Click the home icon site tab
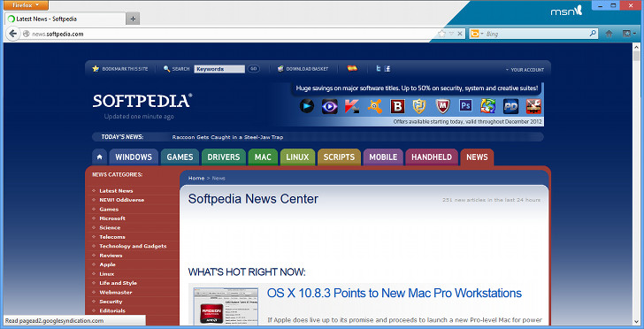Viewport: 644px width, 329px height. [99, 157]
